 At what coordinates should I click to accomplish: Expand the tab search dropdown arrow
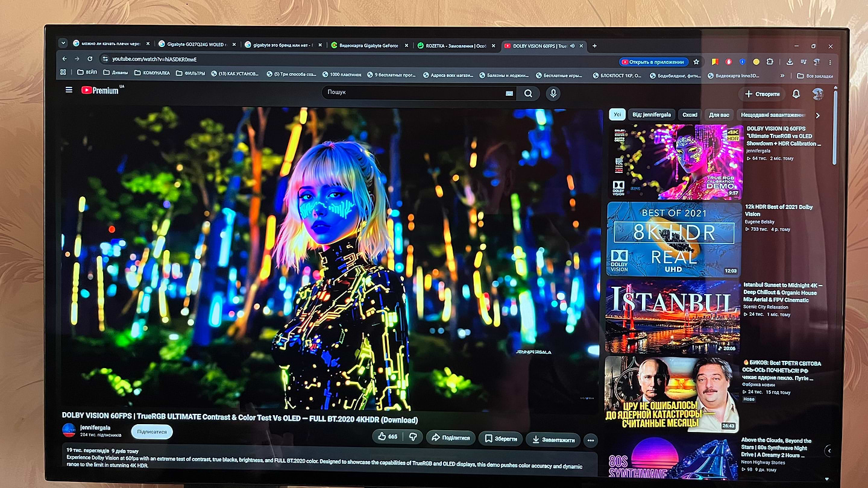point(63,43)
